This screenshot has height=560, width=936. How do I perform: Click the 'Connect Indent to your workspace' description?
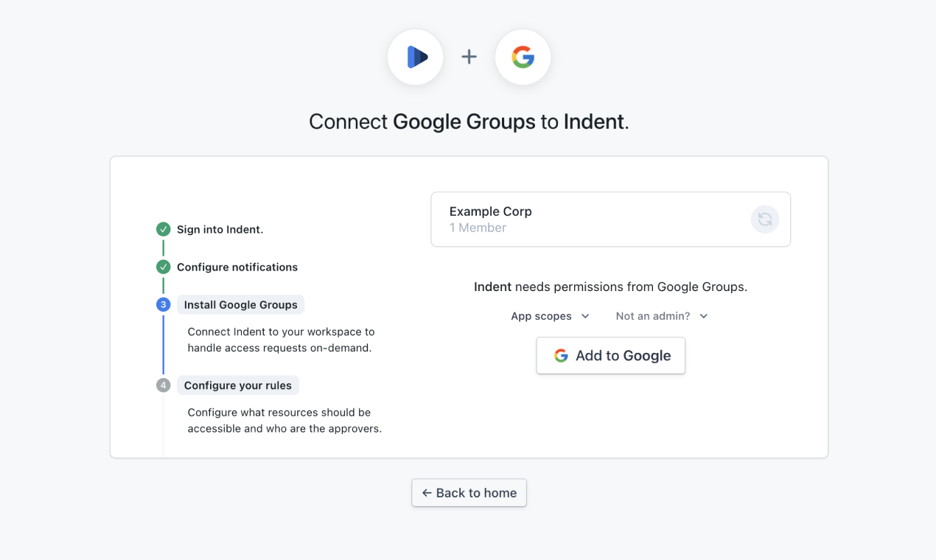(281, 340)
